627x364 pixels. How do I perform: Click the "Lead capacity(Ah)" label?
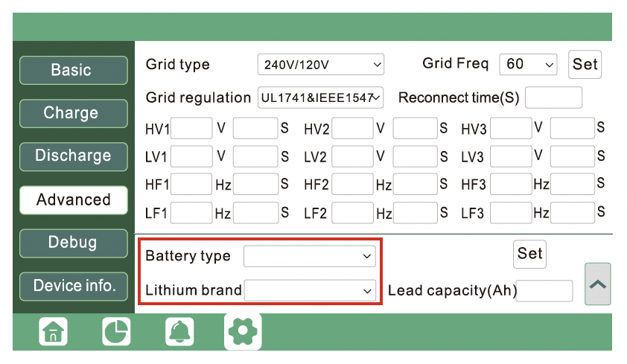point(452,290)
